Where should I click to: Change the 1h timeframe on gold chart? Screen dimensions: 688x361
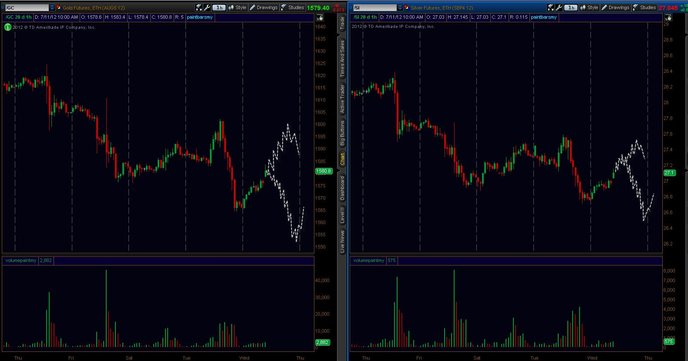[219, 7]
